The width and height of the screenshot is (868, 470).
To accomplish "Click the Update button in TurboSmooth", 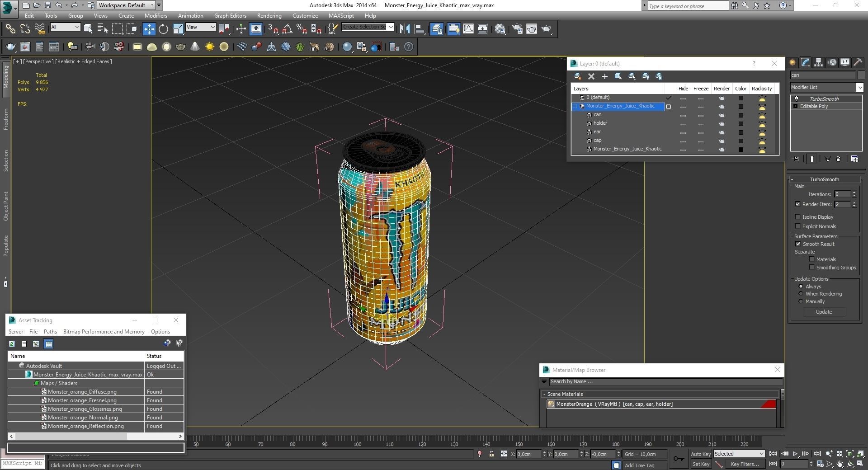I will click(824, 312).
